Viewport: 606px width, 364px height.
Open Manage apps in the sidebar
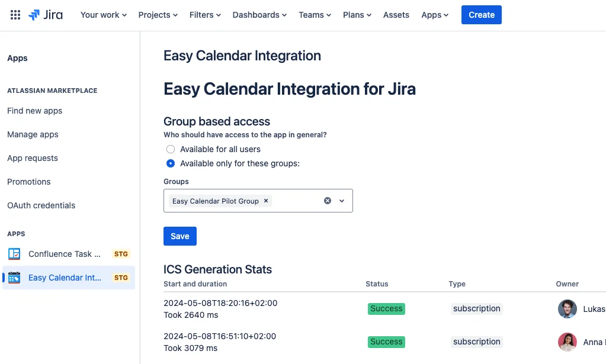pyautogui.click(x=33, y=134)
